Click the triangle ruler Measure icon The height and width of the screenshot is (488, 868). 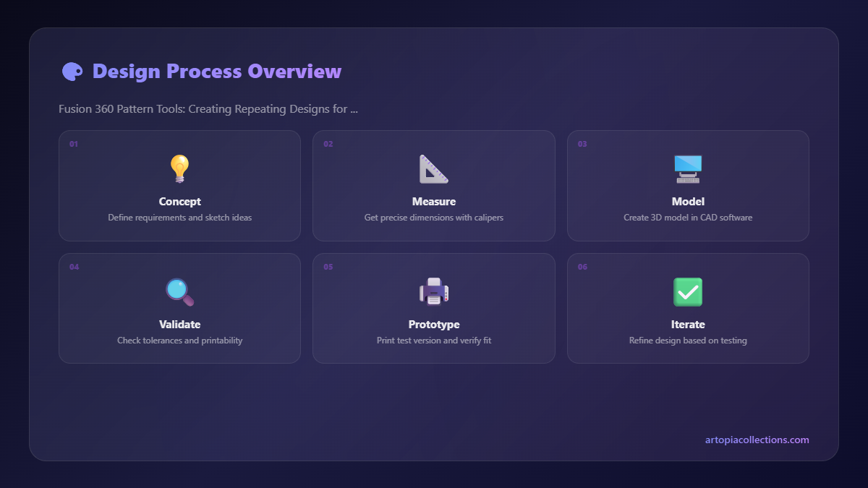pos(433,169)
